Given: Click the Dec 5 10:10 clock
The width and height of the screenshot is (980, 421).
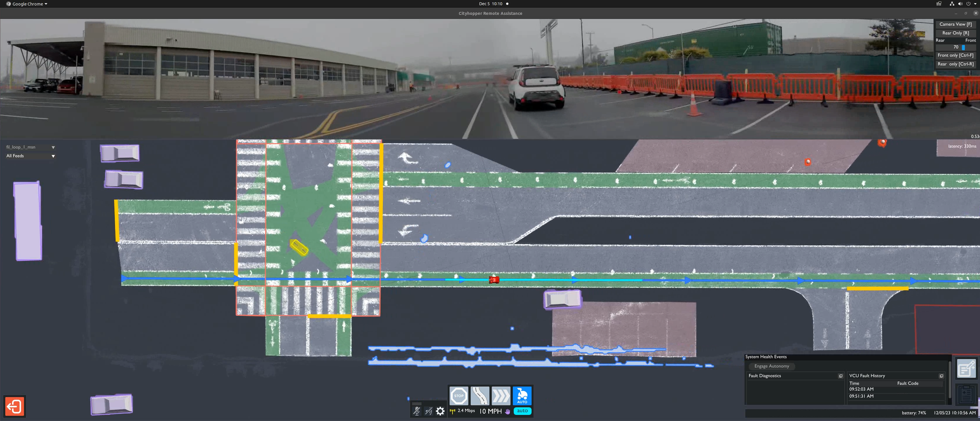Looking at the screenshot, I should point(490,4).
